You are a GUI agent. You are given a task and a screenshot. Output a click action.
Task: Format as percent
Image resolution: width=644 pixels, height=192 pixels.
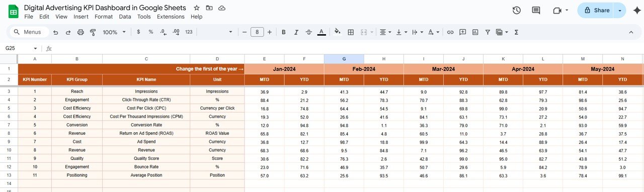(x=150, y=32)
